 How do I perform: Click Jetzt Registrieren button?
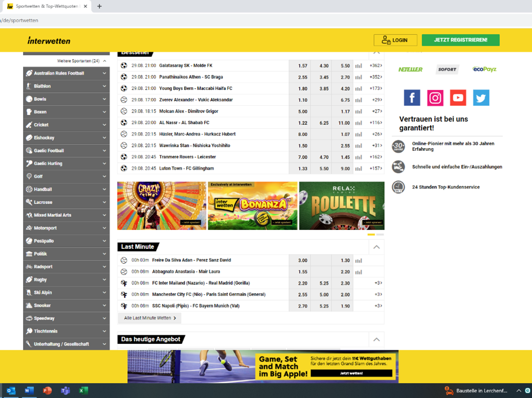[x=460, y=40]
